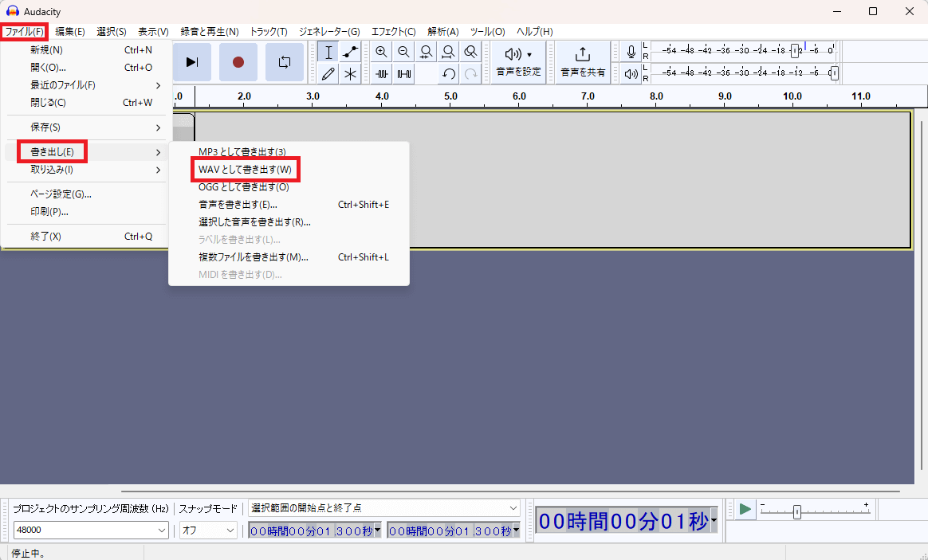Image resolution: width=928 pixels, height=560 pixels.
Task: Open the エフェクト(C) menu
Action: 394,31
